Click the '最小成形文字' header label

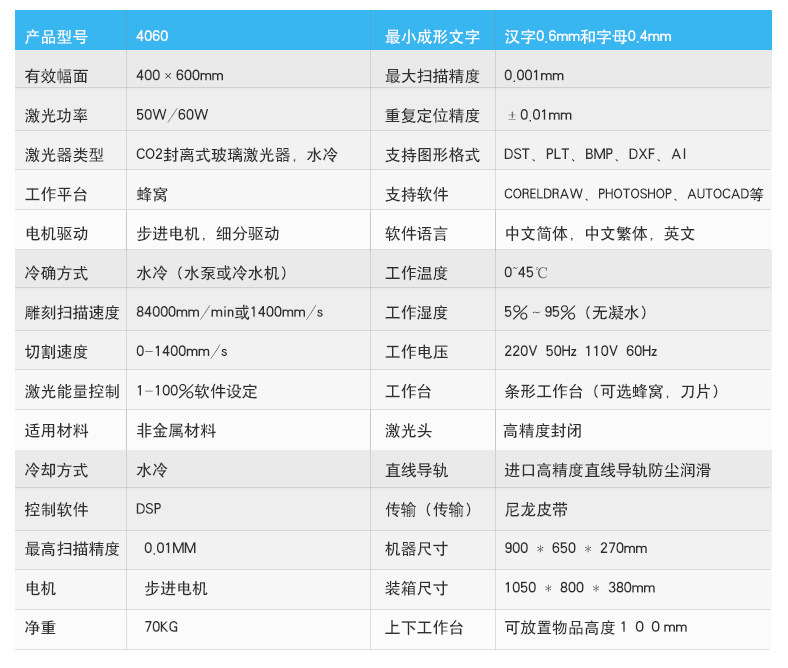[432, 37]
